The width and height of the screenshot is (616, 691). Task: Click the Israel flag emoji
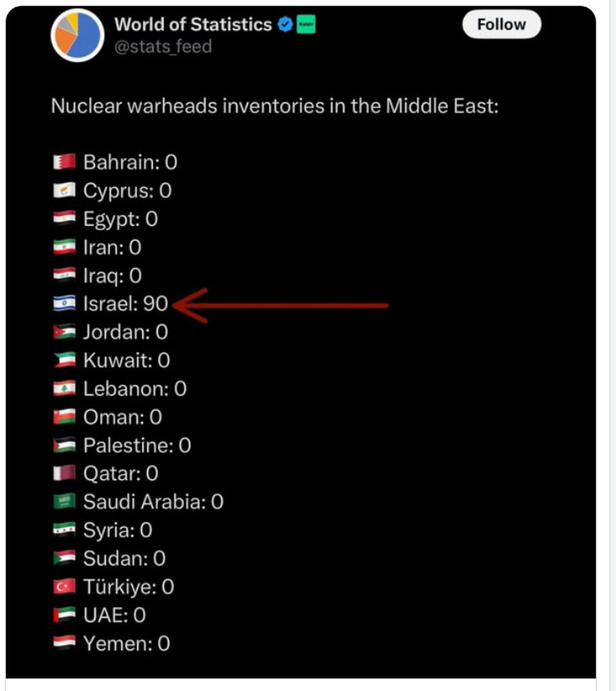coord(64,304)
